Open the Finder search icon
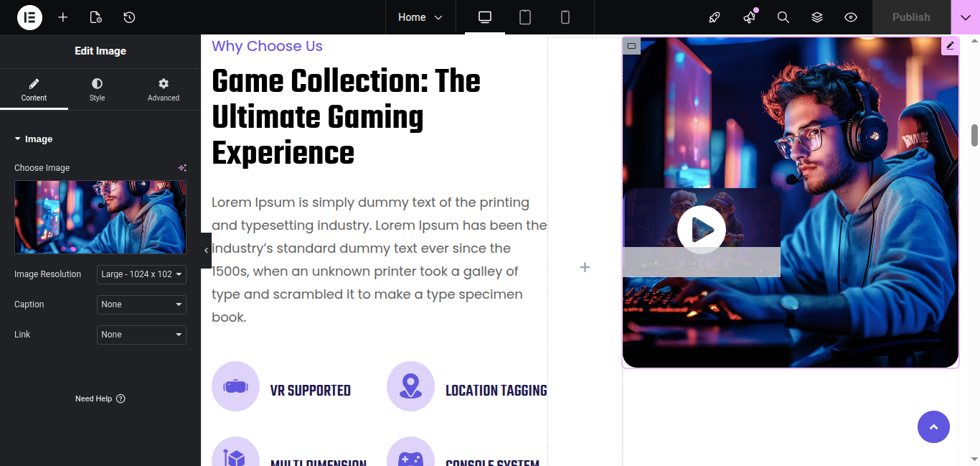 click(783, 17)
